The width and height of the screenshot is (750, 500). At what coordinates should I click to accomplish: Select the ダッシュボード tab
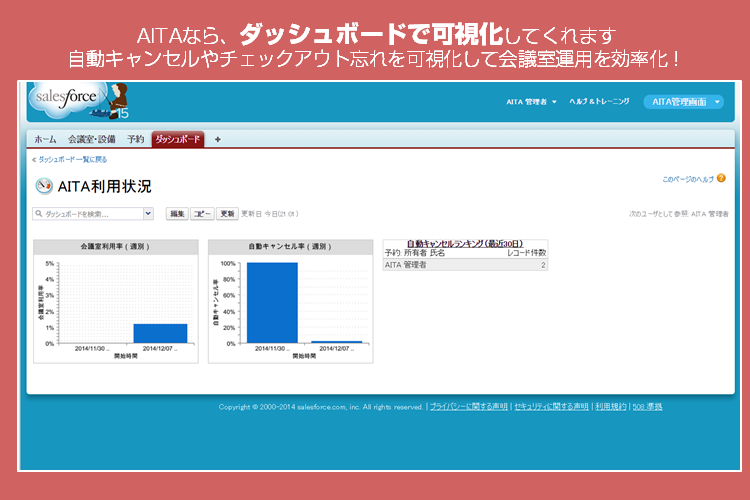click(x=178, y=139)
